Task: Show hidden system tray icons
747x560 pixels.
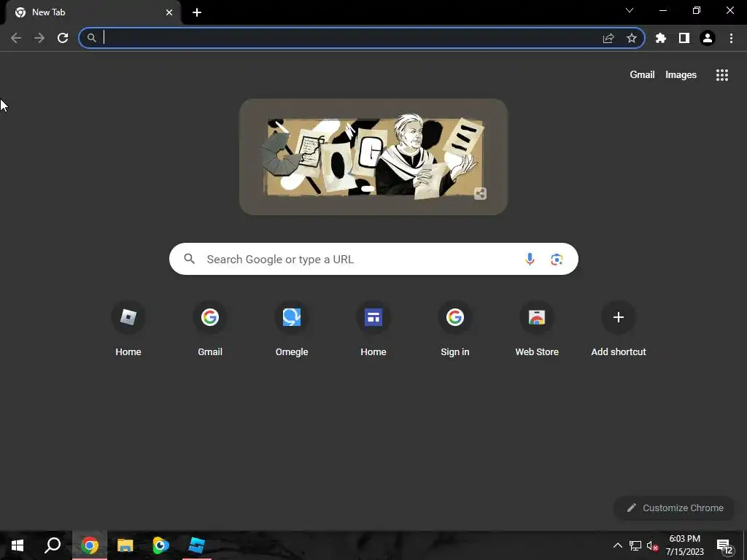Action: (617, 545)
